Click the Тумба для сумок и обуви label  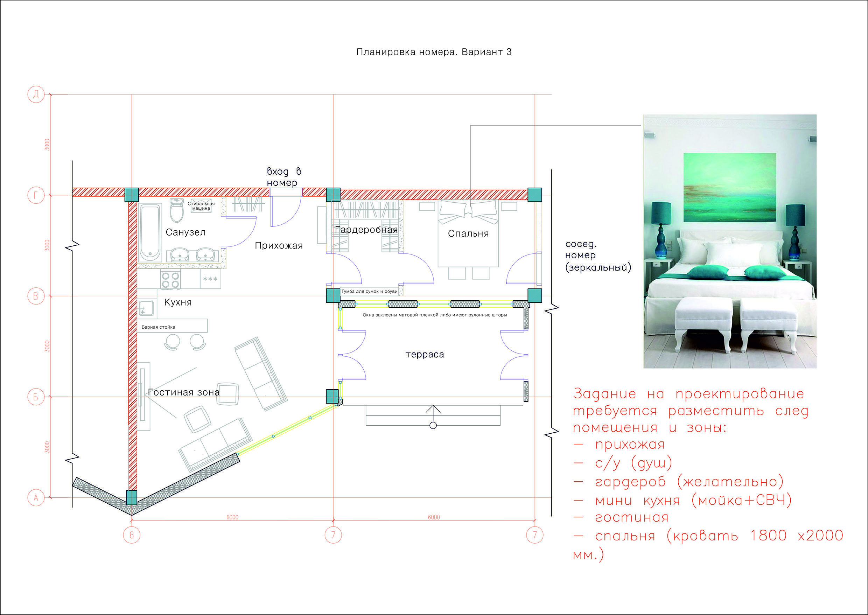tap(369, 291)
